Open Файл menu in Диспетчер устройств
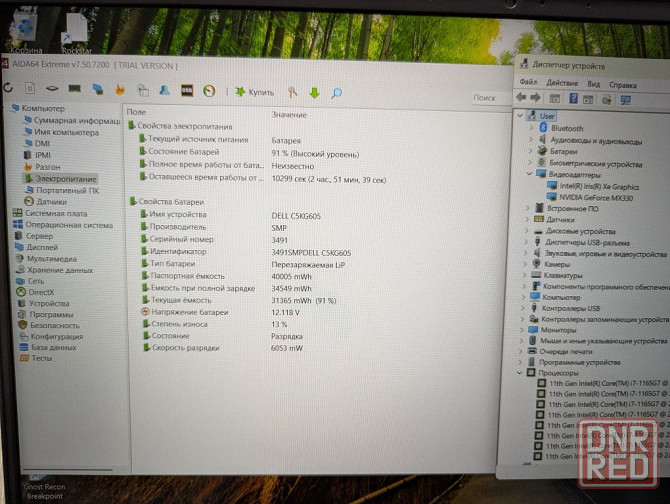The height and width of the screenshot is (504, 670). (528, 82)
